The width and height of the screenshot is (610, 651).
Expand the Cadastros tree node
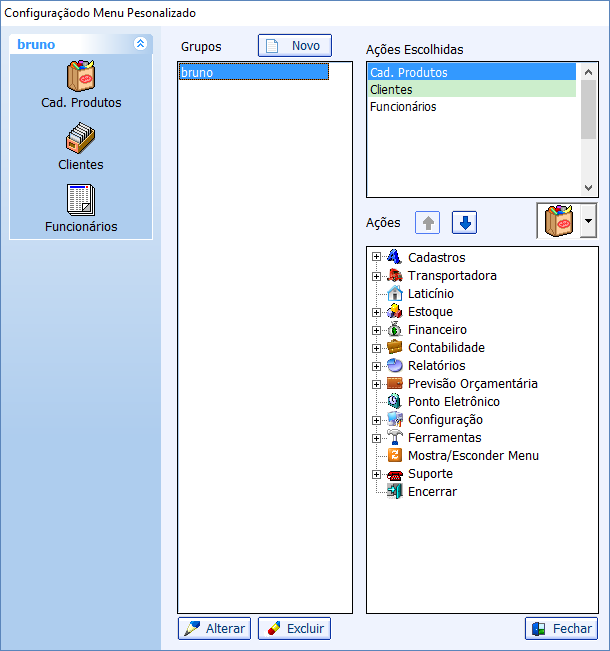coord(376,258)
